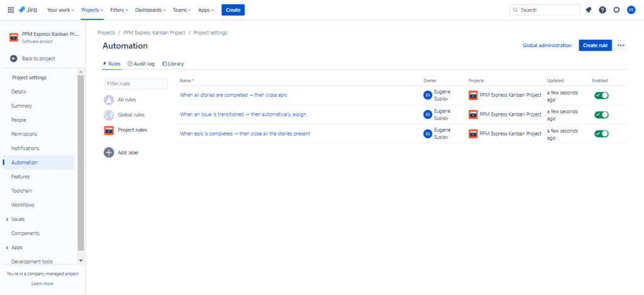Open 'When epic is completed' rule
This screenshot has height=295, width=644.
[245, 133]
